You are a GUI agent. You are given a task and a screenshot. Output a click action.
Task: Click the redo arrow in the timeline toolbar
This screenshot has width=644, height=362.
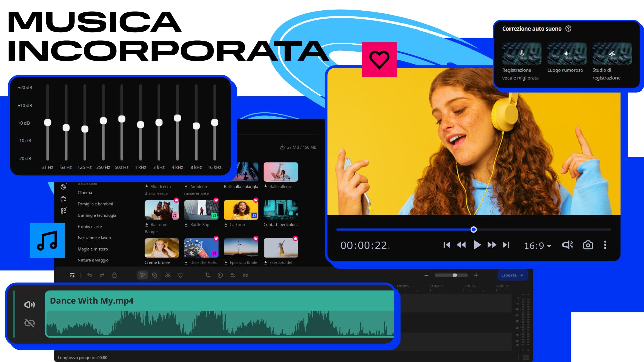(x=102, y=275)
